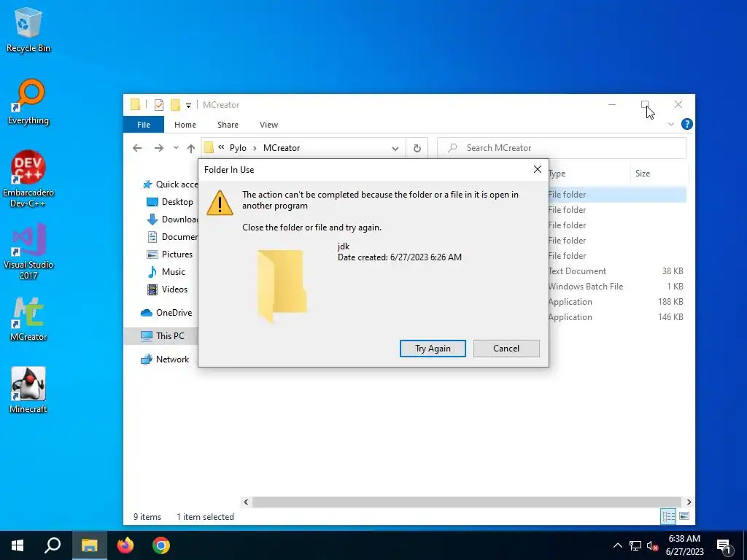Select the Application 188 KB row
The image size is (747, 560).
pyautogui.click(x=617, y=301)
